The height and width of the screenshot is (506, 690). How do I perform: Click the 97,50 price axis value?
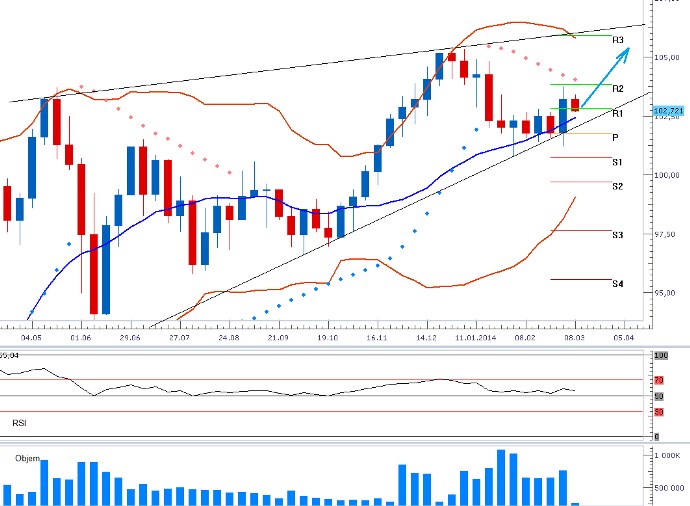point(665,235)
